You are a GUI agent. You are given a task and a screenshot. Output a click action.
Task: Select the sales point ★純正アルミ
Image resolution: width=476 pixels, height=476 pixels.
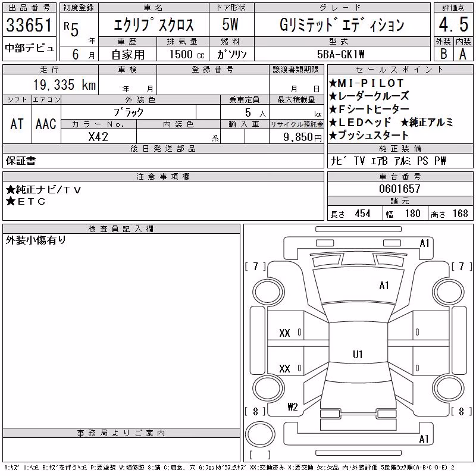(x=427, y=122)
